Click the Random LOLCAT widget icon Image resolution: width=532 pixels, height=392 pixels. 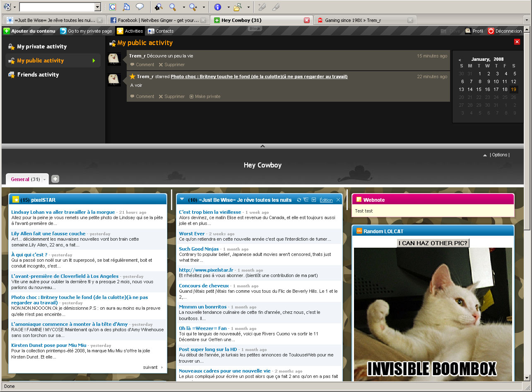pos(359,231)
